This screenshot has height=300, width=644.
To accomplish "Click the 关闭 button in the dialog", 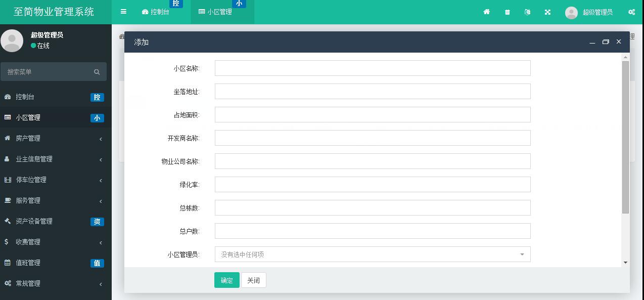I will [253, 280].
